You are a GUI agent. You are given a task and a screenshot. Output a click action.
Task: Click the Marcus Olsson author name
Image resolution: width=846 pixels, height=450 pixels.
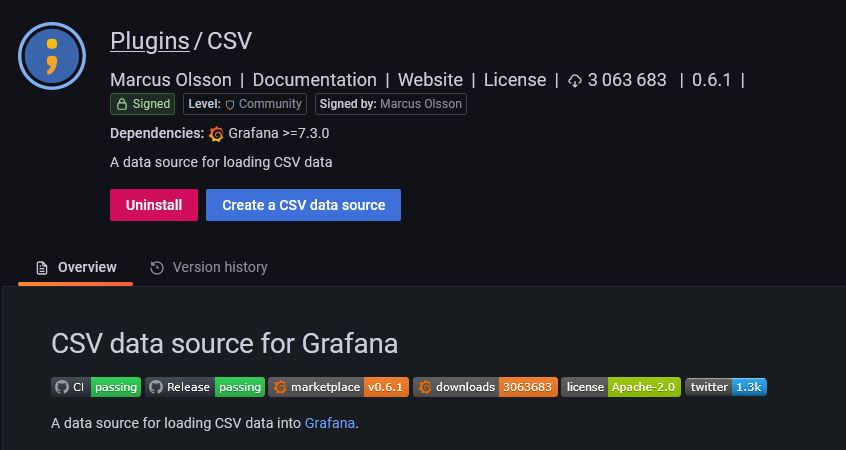tap(170, 80)
